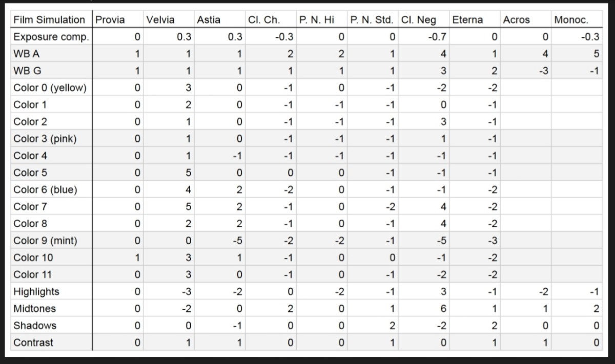Click the Acros column header

point(516,20)
